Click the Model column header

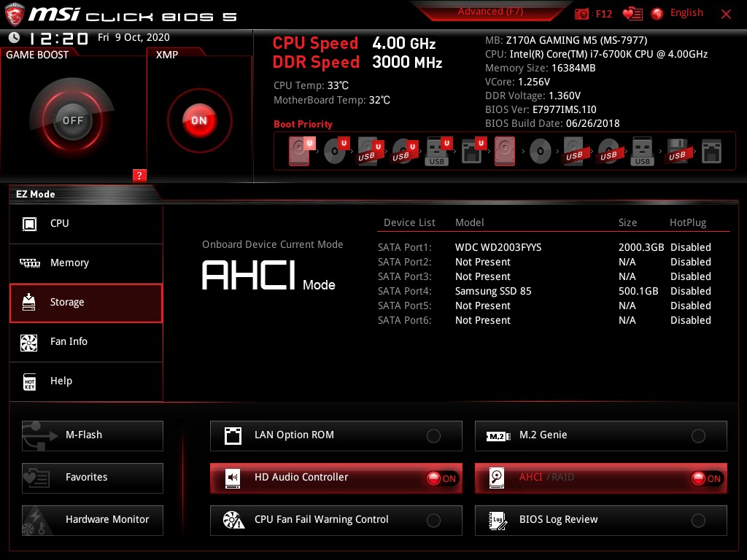(x=469, y=222)
